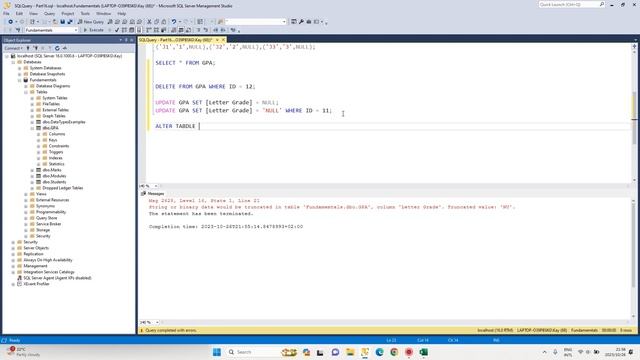640x360 pixels.
Task: Select the dbo.DataTypeExamples table
Action: (64, 122)
